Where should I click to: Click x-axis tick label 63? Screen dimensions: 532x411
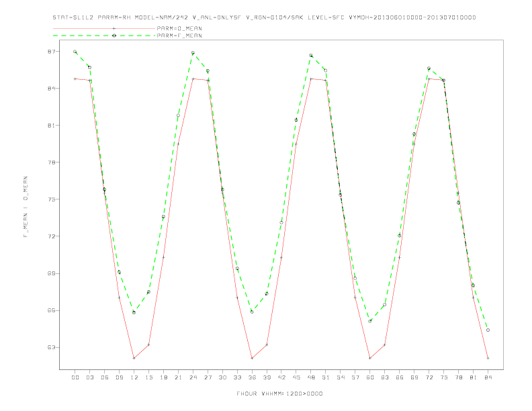point(385,377)
